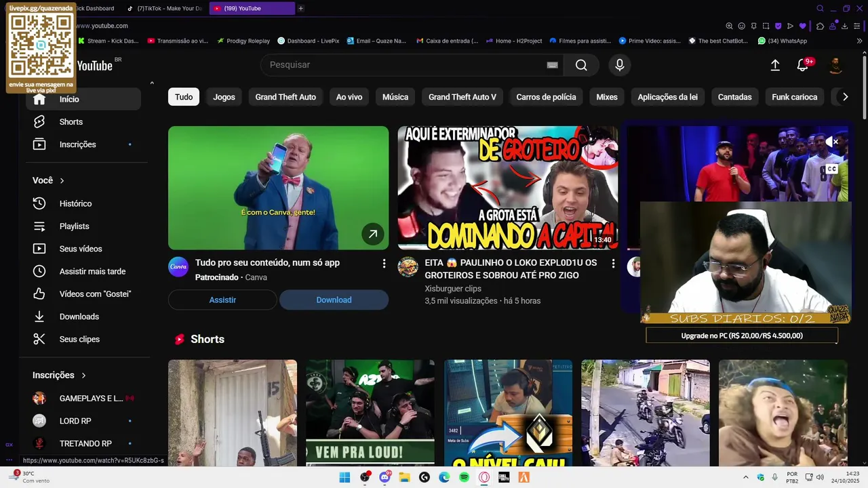Switch to the TikTok browser tab
Image resolution: width=868 pixels, height=488 pixels.
(x=165, y=8)
